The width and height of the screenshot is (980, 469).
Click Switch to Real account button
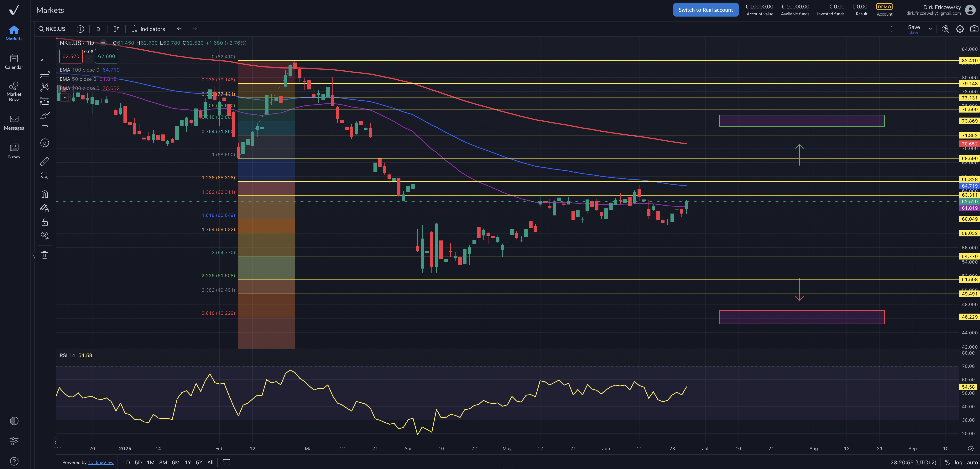(x=705, y=10)
